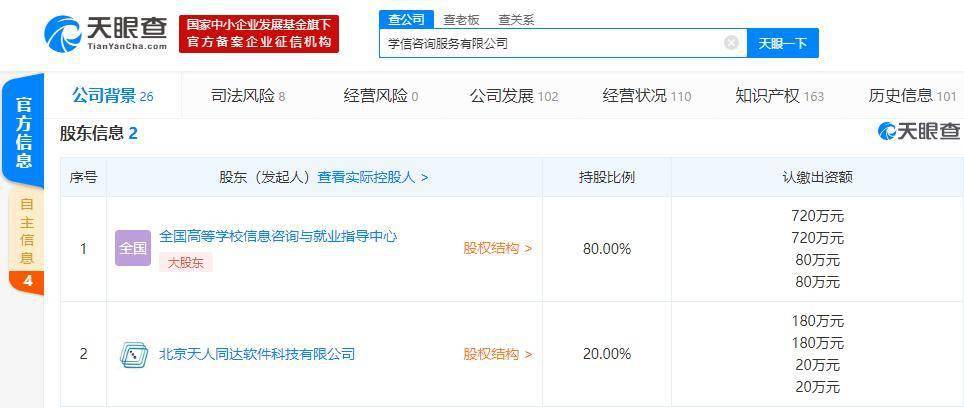The width and height of the screenshot is (964, 408).
Task: Click the purple 全国 shareholder avatar
Action: click(x=133, y=248)
